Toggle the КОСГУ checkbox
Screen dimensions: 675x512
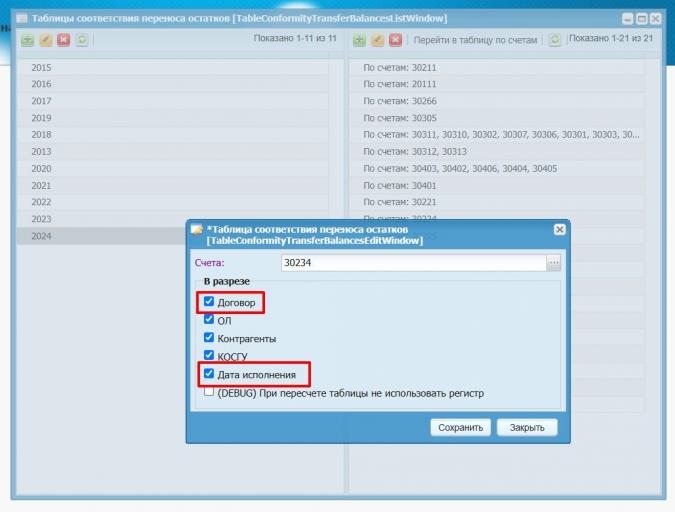(x=209, y=356)
